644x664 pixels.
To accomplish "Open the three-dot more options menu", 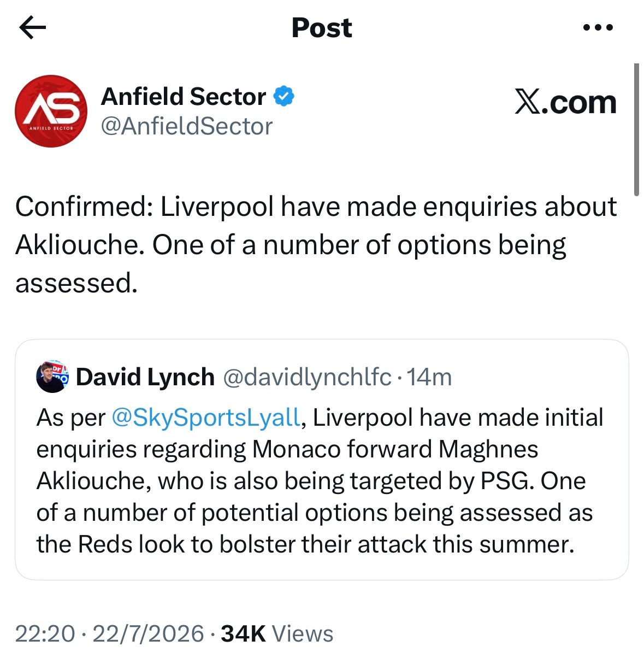I will 598,27.
